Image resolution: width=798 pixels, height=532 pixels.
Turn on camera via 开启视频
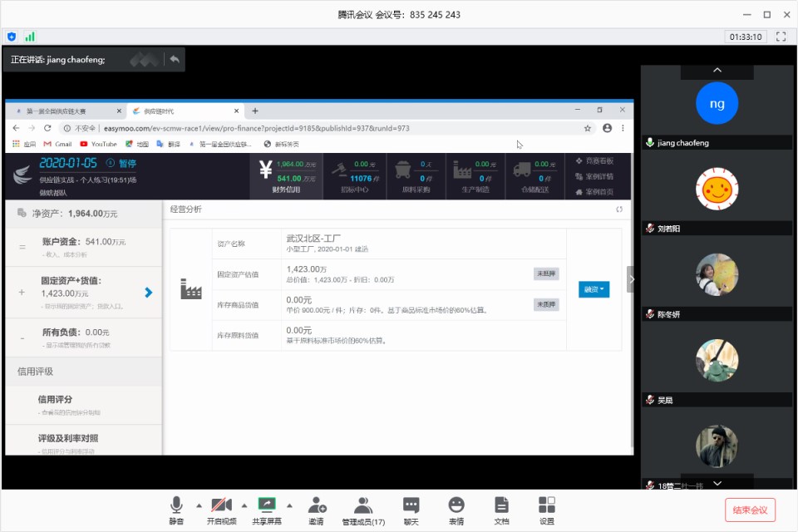pos(221,510)
